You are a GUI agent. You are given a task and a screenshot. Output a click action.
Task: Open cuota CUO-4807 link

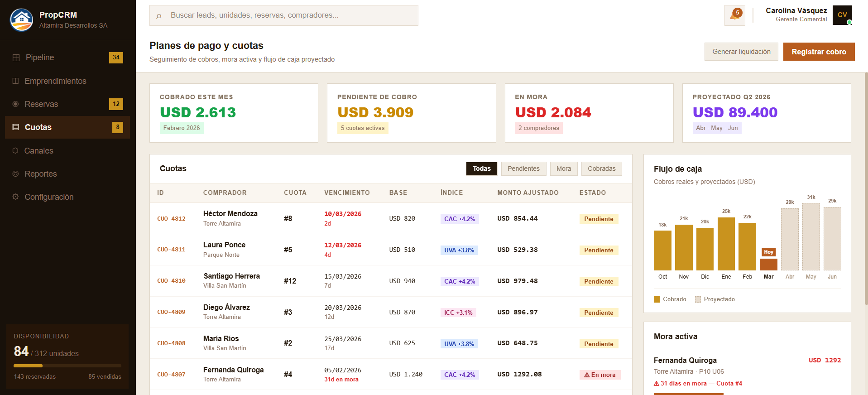point(171,375)
